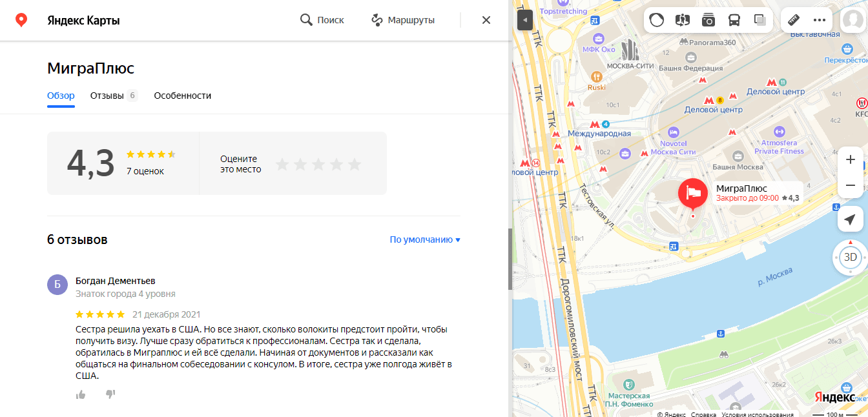Open more map tools menu
This screenshot has width=868, height=417.
(x=820, y=20)
